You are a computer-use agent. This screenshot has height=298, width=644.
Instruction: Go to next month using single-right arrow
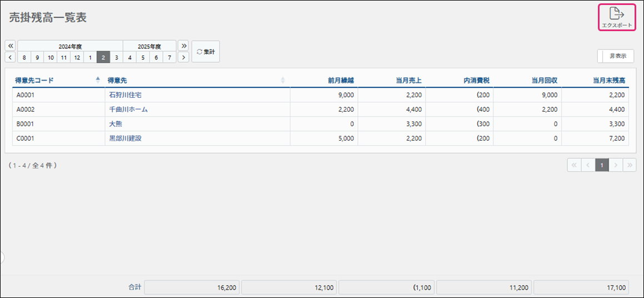[183, 57]
